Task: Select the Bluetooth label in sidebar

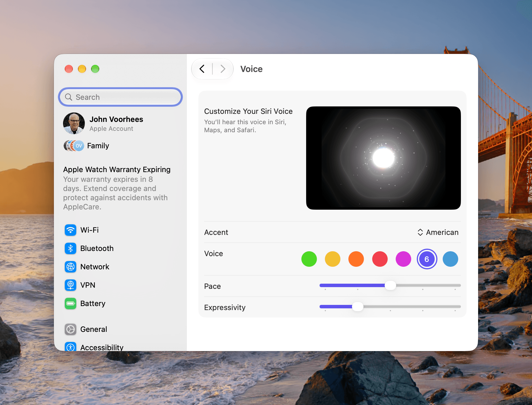Action: pos(97,248)
